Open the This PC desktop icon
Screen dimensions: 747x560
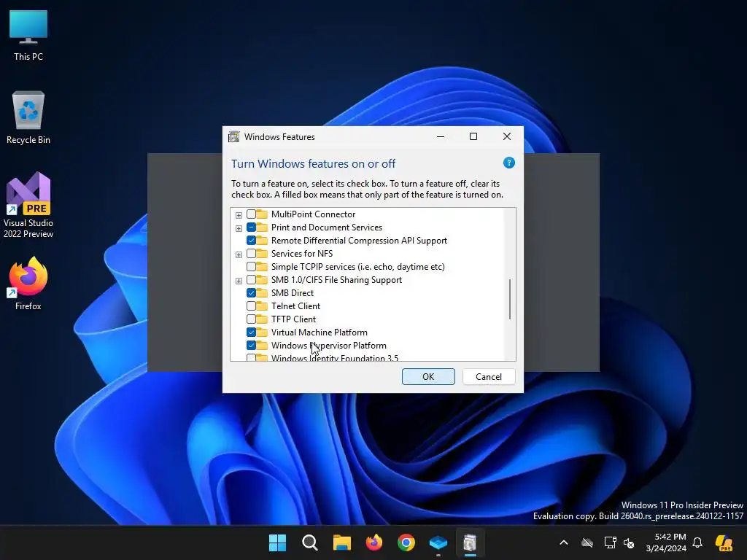28,36
